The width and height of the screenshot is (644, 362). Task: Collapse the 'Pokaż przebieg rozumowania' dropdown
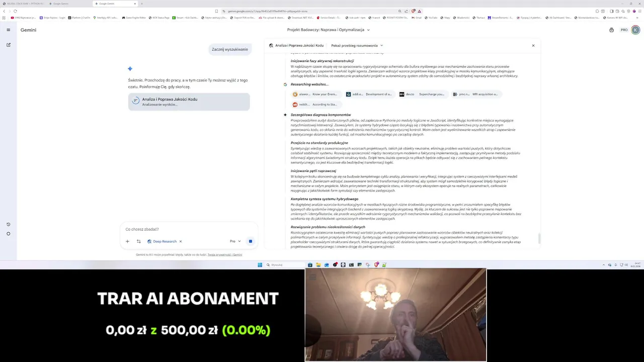click(357, 45)
